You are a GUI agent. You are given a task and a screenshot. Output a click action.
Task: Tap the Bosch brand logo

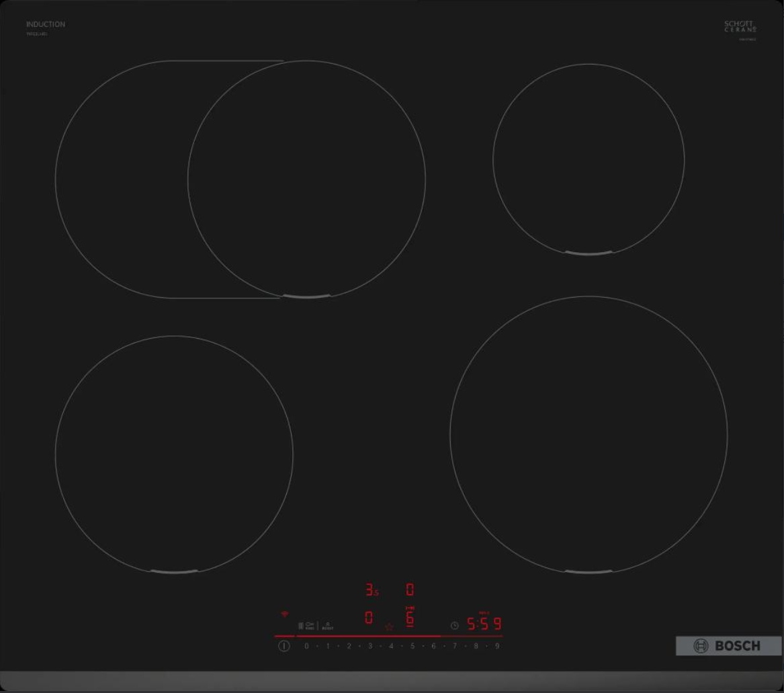pyautogui.click(x=728, y=646)
